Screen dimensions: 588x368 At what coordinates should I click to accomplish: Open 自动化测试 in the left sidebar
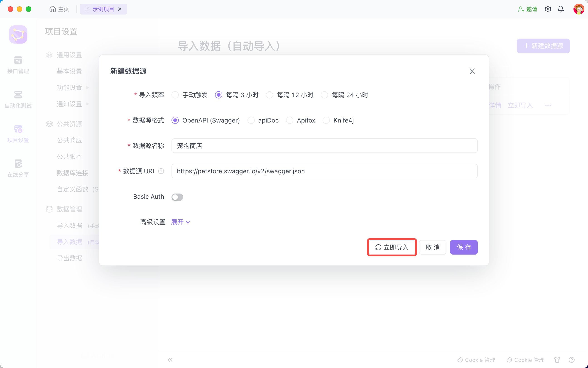coord(18,99)
